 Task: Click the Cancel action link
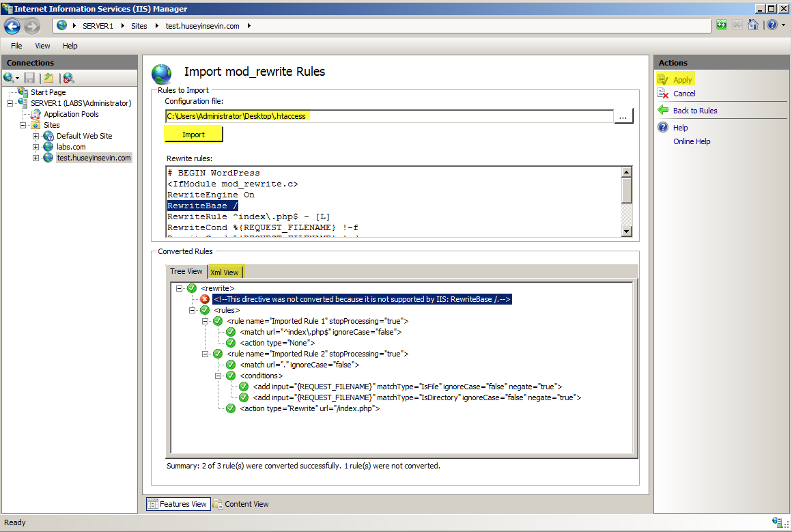(684, 94)
